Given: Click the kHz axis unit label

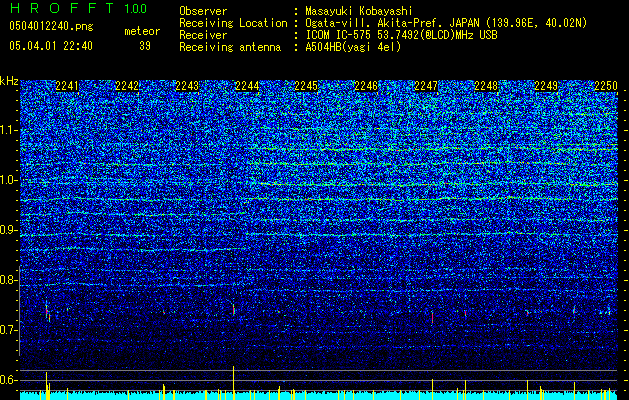Looking at the screenshot, I should click(9, 81).
